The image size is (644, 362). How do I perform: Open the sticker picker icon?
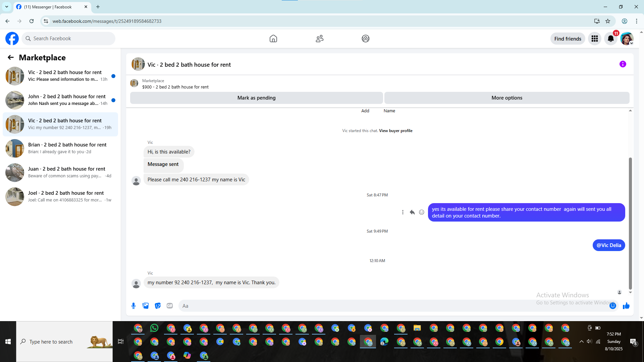point(158,306)
